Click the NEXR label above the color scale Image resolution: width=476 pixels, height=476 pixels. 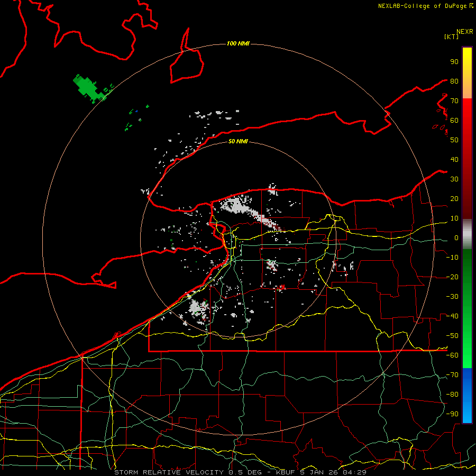point(464,32)
